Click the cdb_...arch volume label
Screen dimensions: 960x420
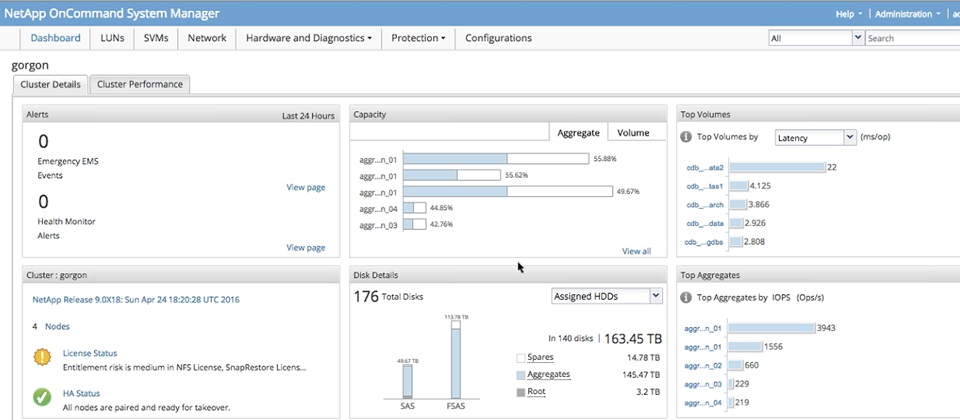click(705, 205)
